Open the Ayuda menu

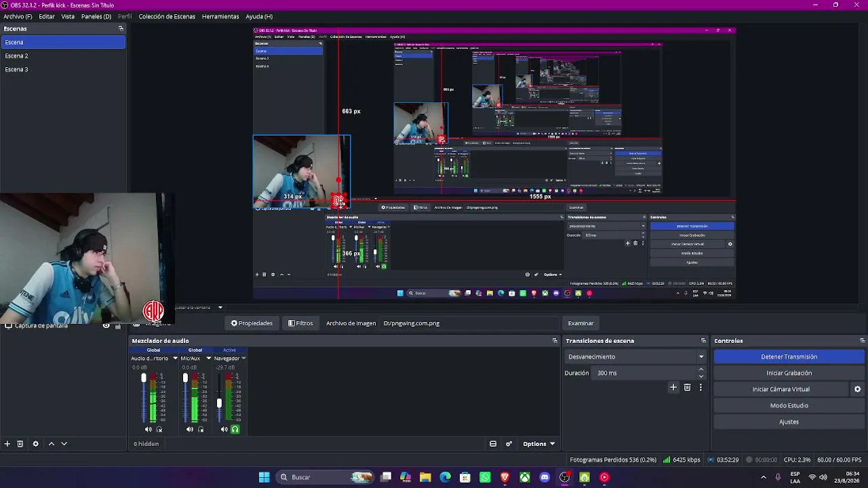point(259,16)
